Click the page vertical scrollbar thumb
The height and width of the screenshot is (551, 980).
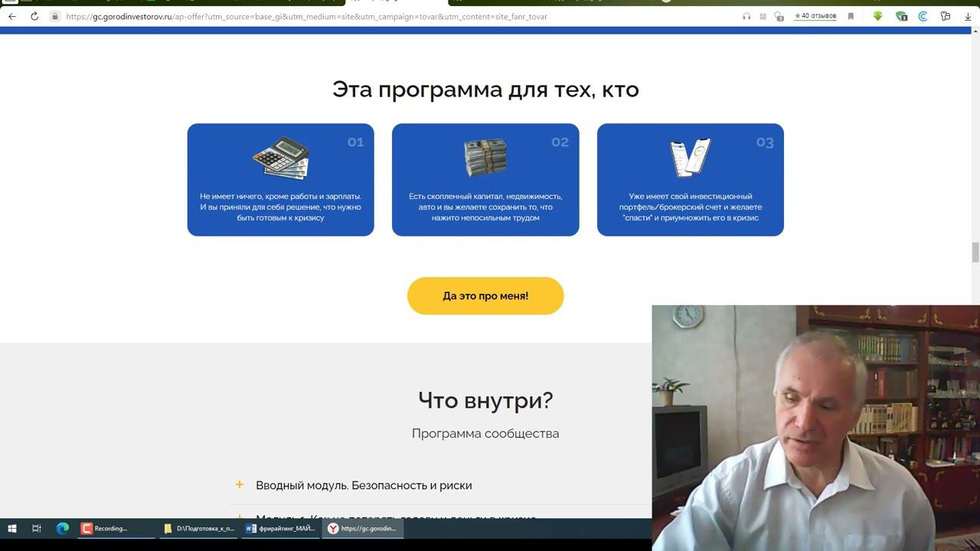[975, 253]
